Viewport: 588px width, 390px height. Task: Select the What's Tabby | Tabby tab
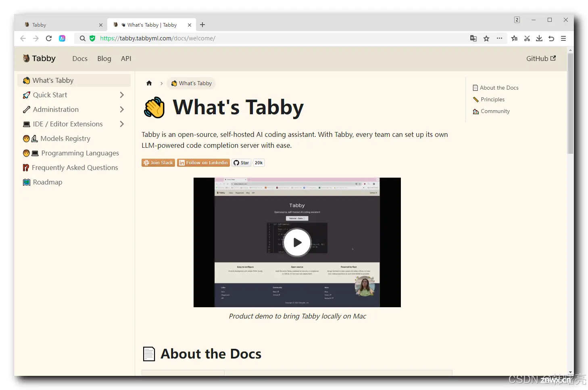point(152,25)
